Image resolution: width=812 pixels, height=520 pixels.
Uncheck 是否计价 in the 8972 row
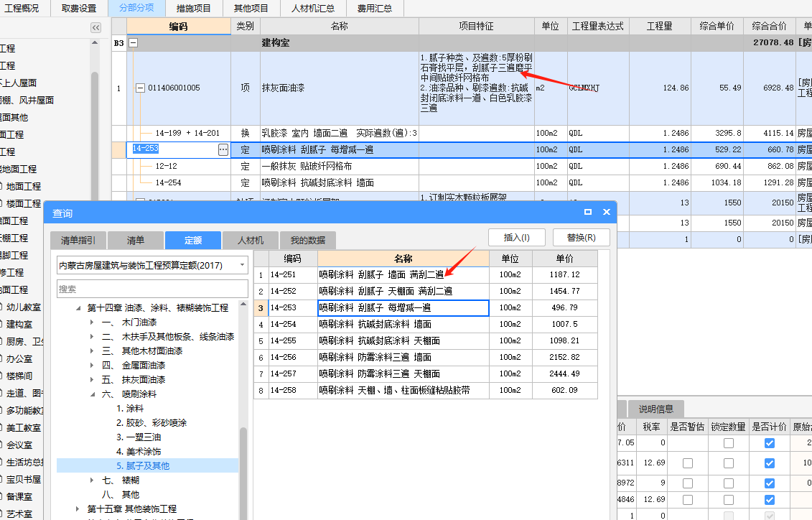coord(770,483)
